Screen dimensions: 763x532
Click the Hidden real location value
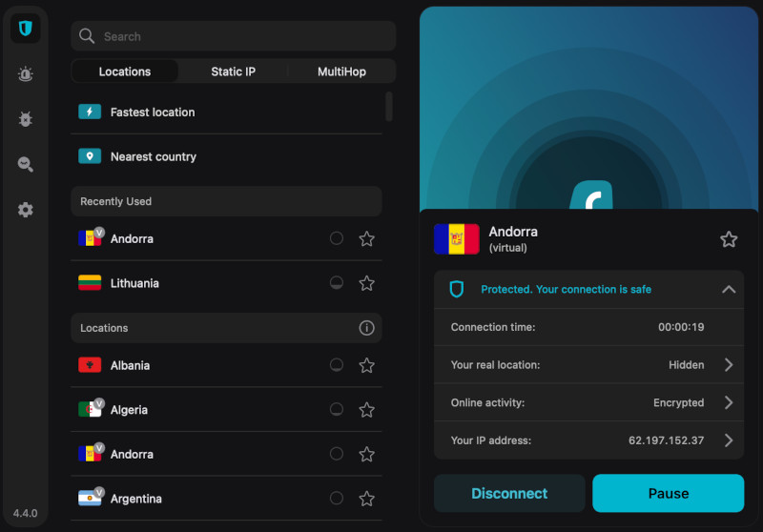pyautogui.click(x=686, y=365)
